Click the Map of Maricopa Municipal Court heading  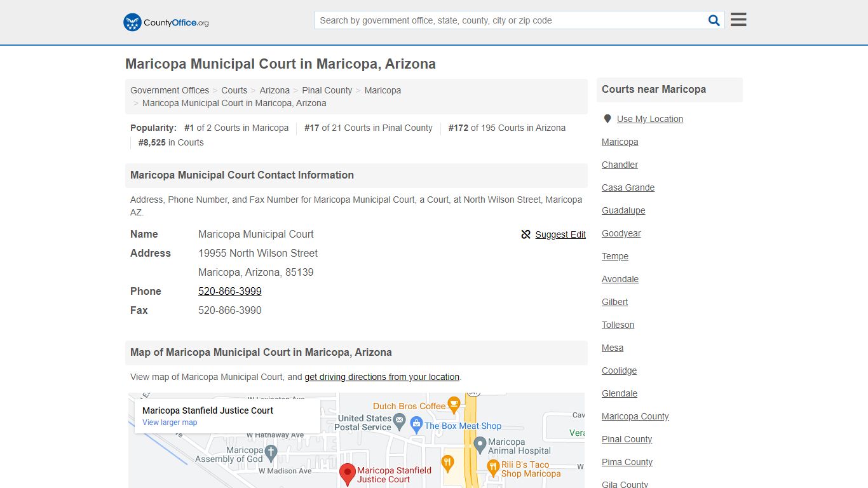coord(261,353)
